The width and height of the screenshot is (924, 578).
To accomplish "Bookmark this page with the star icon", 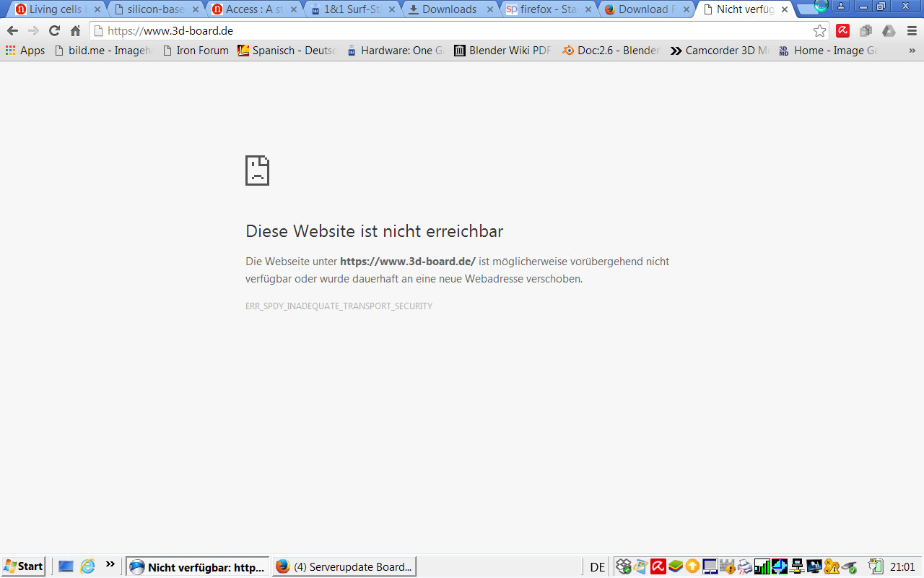I will pyautogui.click(x=819, y=31).
